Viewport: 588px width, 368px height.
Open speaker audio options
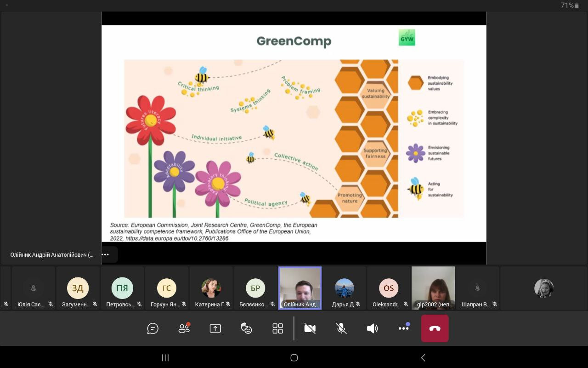[372, 328]
